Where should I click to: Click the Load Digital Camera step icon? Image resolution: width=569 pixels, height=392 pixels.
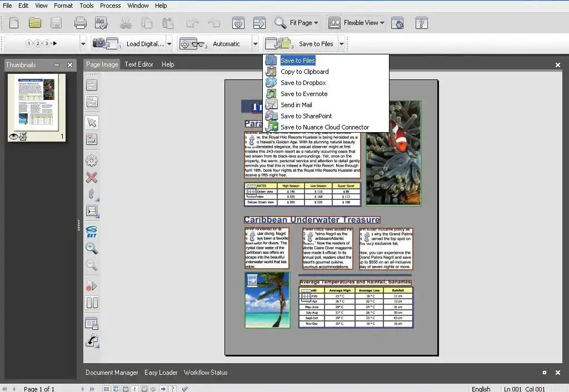point(106,43)
